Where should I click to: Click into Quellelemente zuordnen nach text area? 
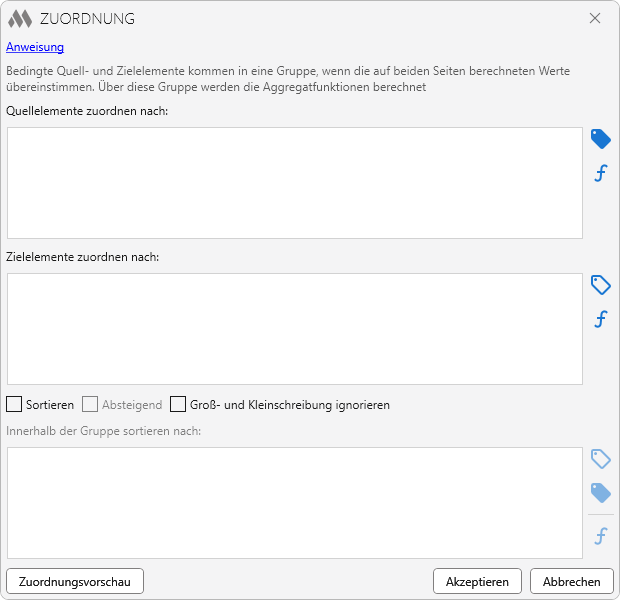(295, 183)
